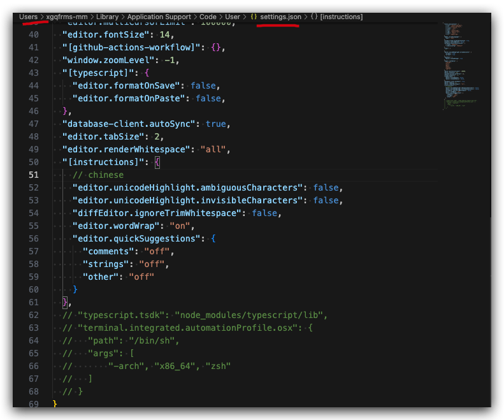Click false value of editor.formatOnPaste

coord(208,98)
